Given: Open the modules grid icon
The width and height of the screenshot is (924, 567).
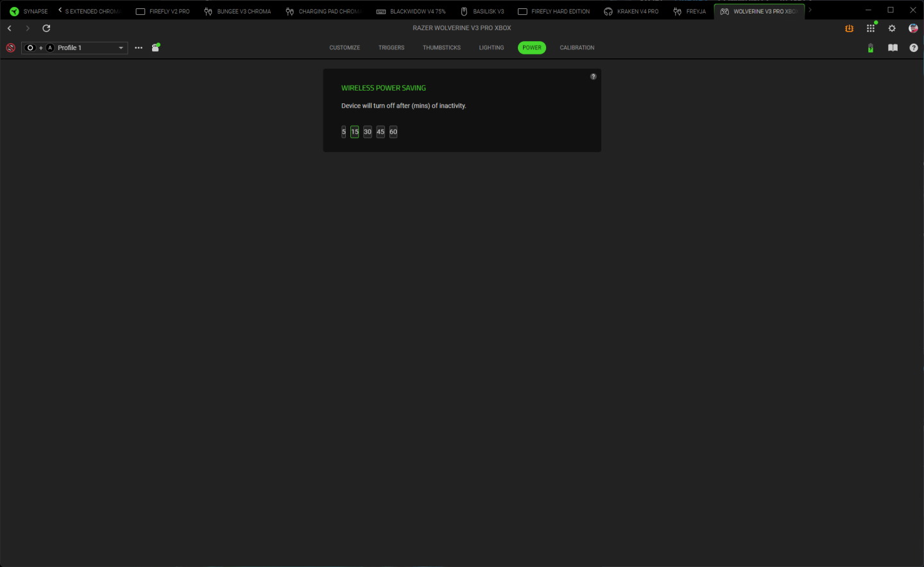Looking at the screenshot, I should point(871,28).
